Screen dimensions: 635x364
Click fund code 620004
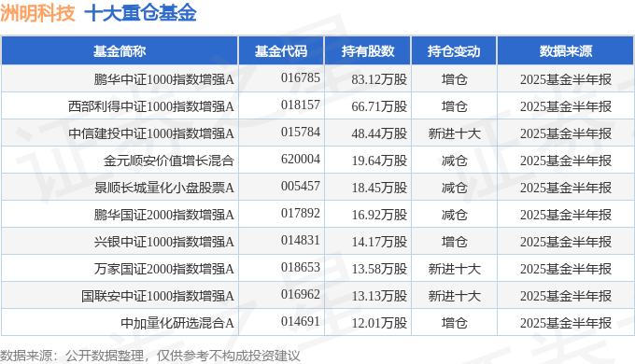(x=301, y=159)
